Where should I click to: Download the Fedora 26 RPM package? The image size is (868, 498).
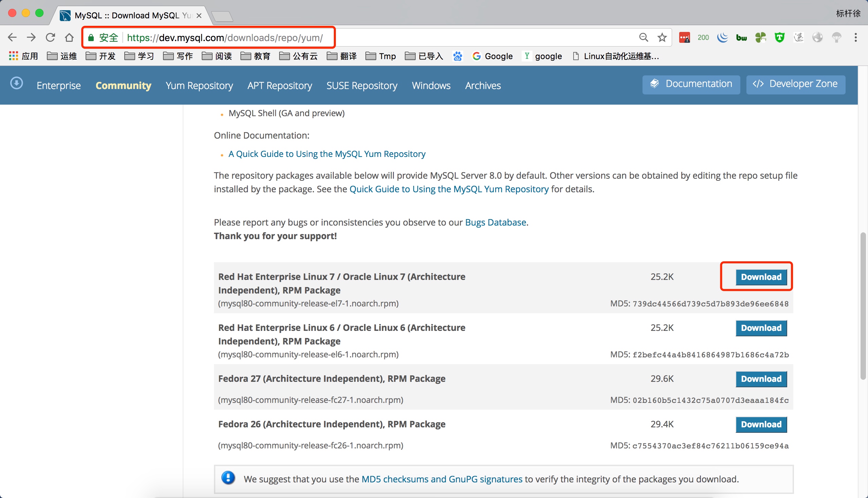pyautogui.click(x=761, y=424)
